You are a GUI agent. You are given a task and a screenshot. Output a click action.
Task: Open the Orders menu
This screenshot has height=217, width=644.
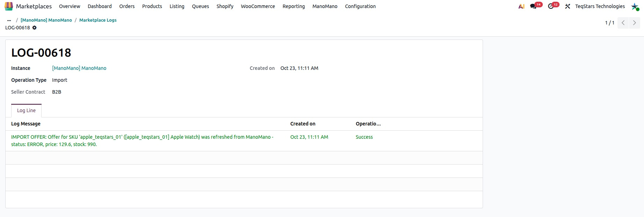pos(127,6)
